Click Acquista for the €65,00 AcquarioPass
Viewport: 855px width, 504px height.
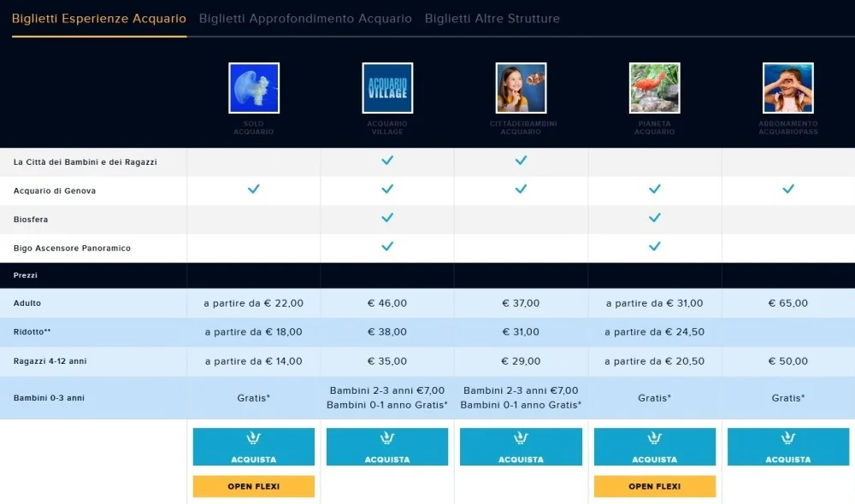point(788,447)
